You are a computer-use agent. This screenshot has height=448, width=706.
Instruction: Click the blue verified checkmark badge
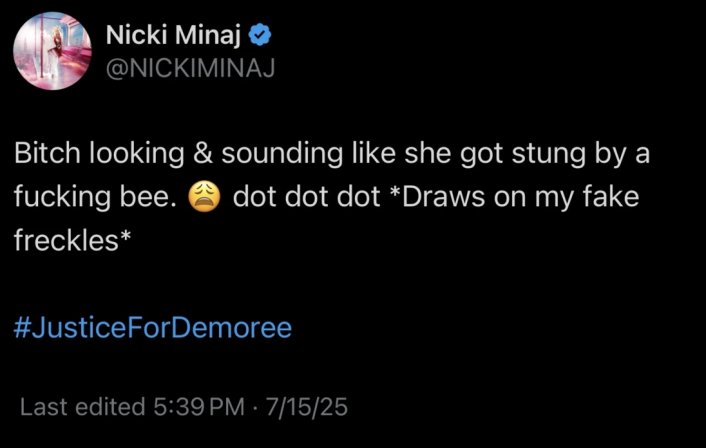tap(260, 35)
